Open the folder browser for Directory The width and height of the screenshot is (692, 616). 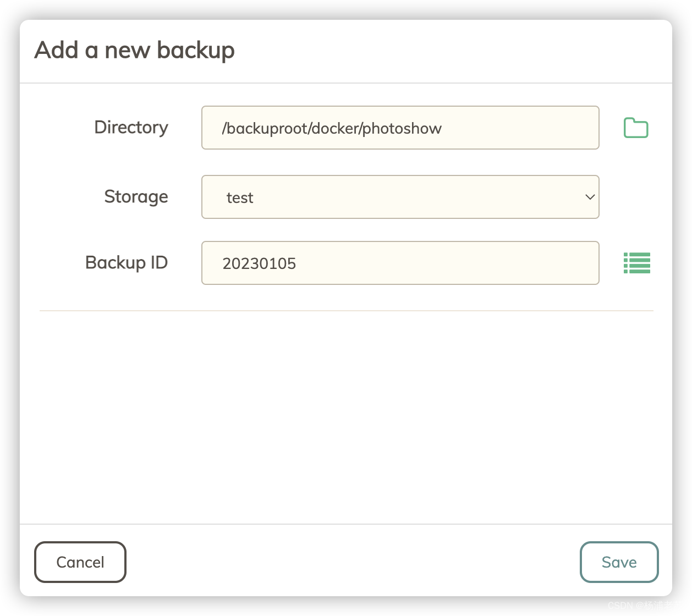tap(636, 128)
